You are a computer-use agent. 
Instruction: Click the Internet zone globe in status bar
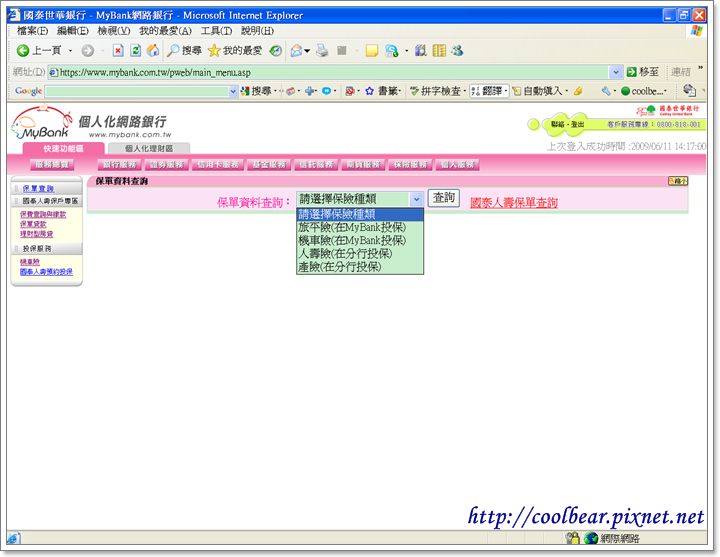pyautogui.click(x=591, y=538)
